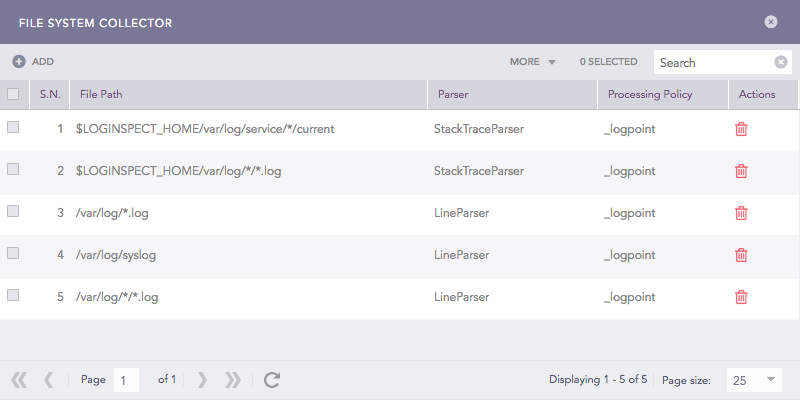Tick the checkbox for /var/log/*/*.log
The width and height of the screenshot is (800, 400).
(13, 295)
